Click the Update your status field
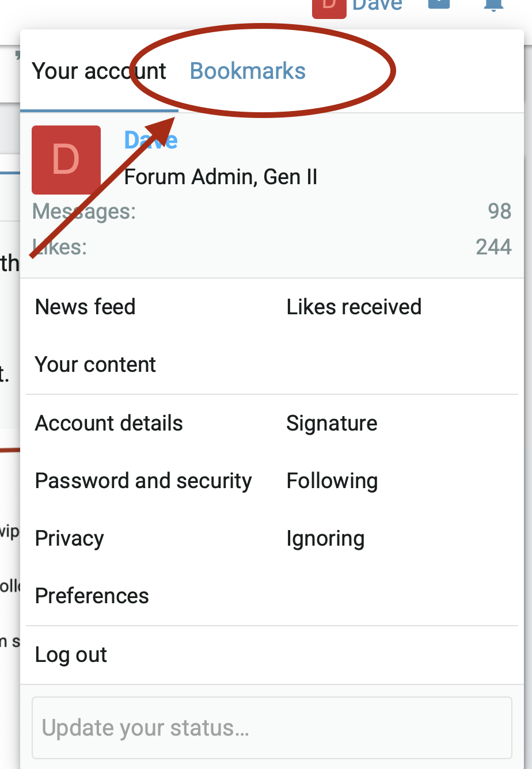532x769 pixels. coord(272,728)
